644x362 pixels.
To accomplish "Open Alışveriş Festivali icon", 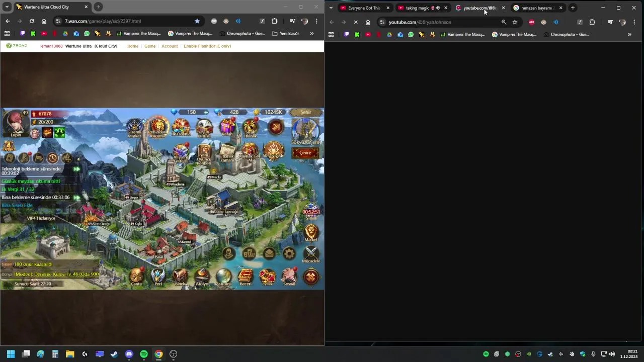I will [181, 153].
